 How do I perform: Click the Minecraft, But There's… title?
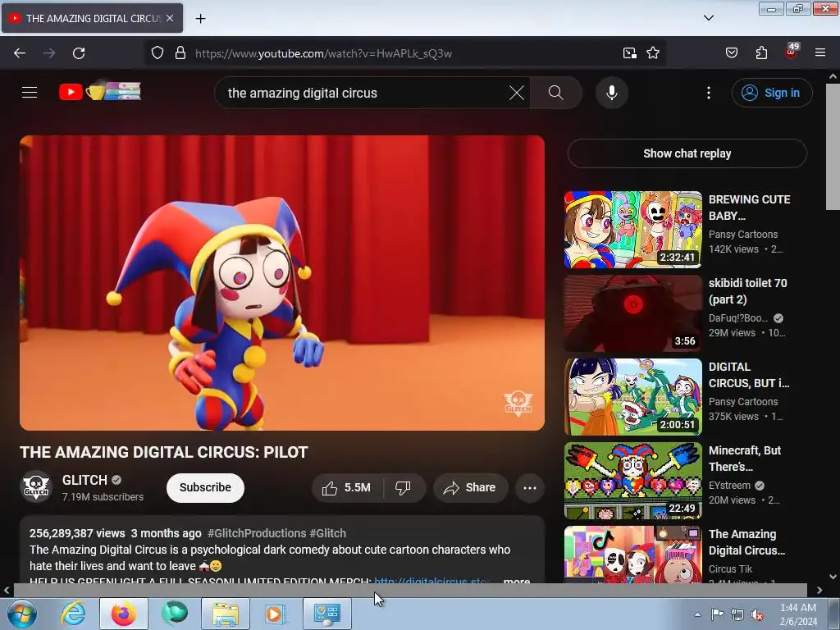pyautogui.click(x=745, y=459)
